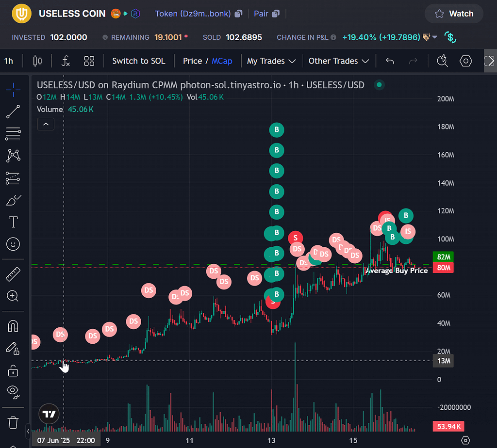Click the undo arrow in toolbar
This screenshot has width=497, height=448.
click(390, 61)
